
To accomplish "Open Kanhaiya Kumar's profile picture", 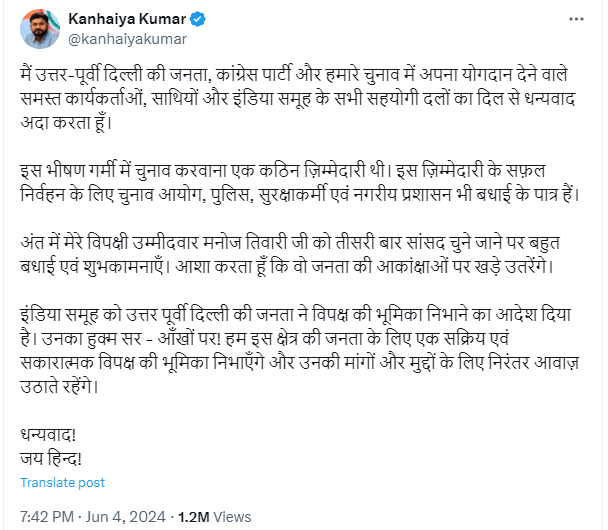I will [39, 31].
